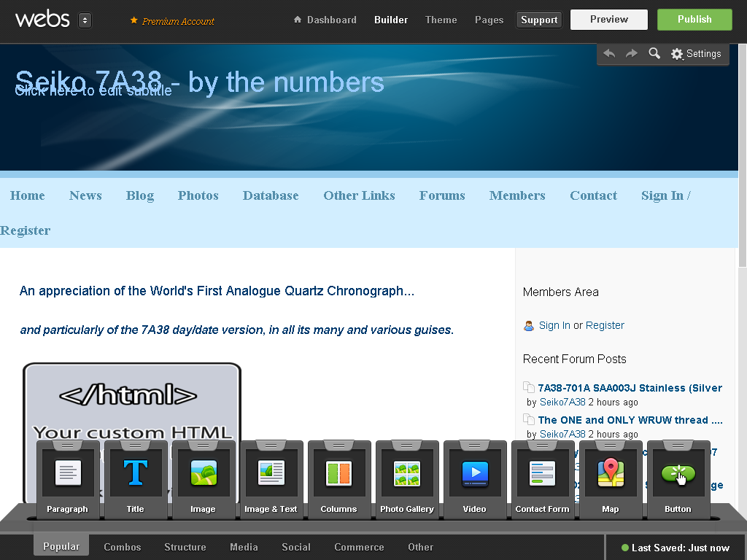
Task: Edit the site title heading text
Action: (199, 82)
